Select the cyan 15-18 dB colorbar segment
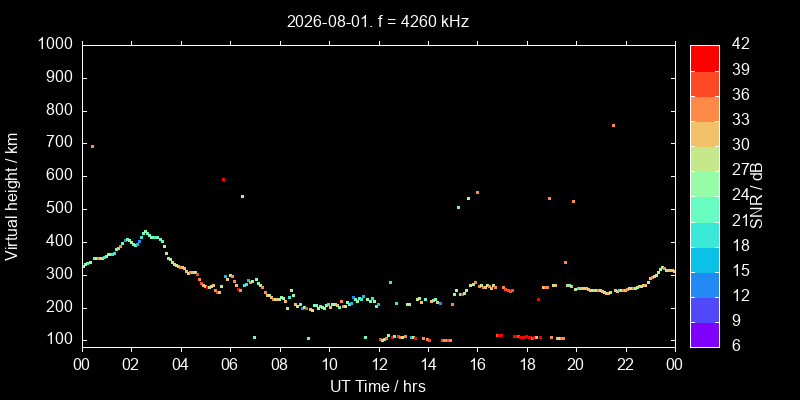The height and width of the screenshot is (400, 800). (705, 259)
